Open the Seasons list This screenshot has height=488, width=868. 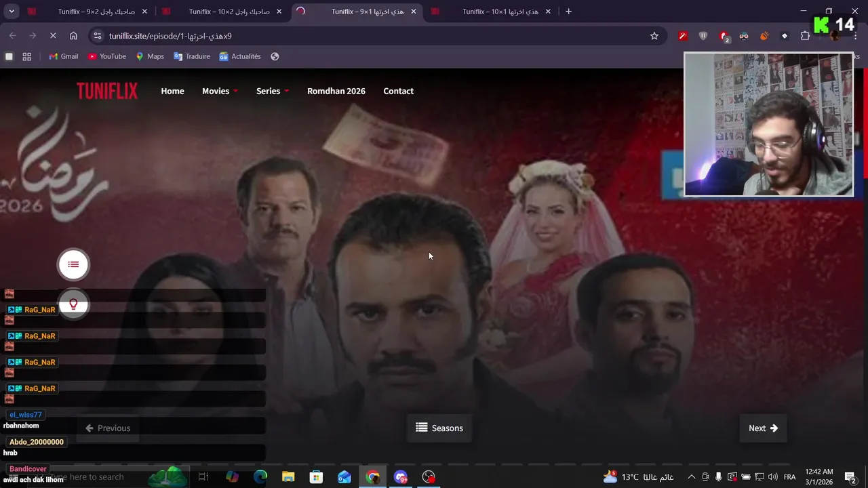click(x=439, y=428)
